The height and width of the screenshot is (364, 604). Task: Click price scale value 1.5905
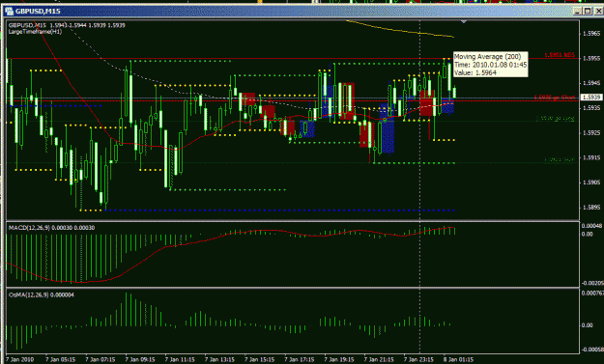pos(591,182)
